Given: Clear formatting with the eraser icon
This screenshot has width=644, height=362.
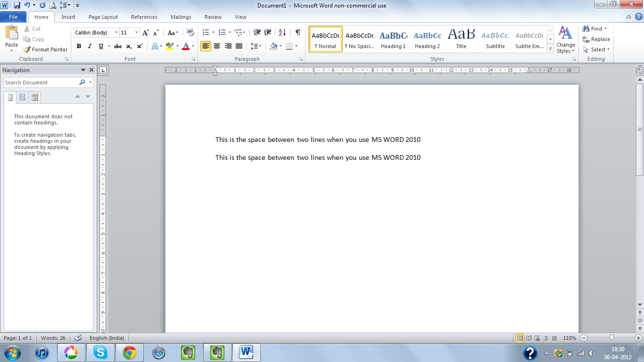Looking at the screenshot, I should pos(190,32).
